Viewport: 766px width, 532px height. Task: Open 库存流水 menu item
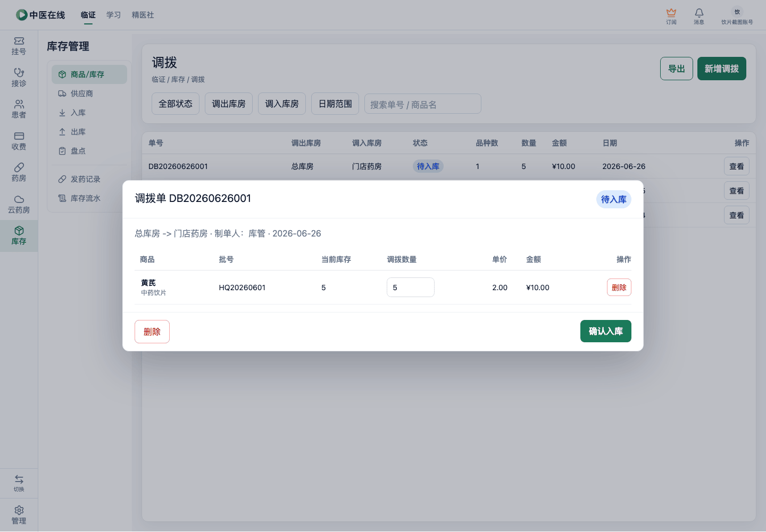pos(89,198)
